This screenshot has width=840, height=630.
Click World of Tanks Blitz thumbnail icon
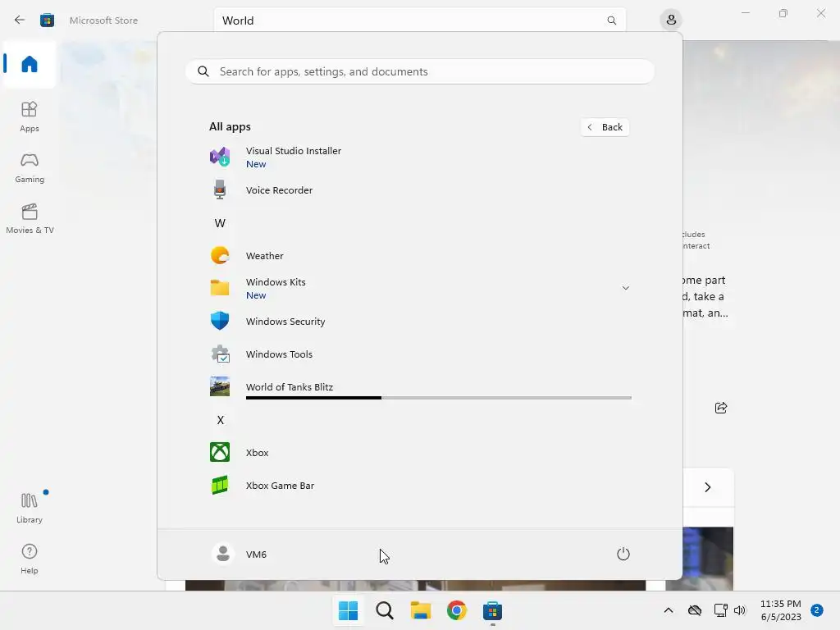point(220,387)
